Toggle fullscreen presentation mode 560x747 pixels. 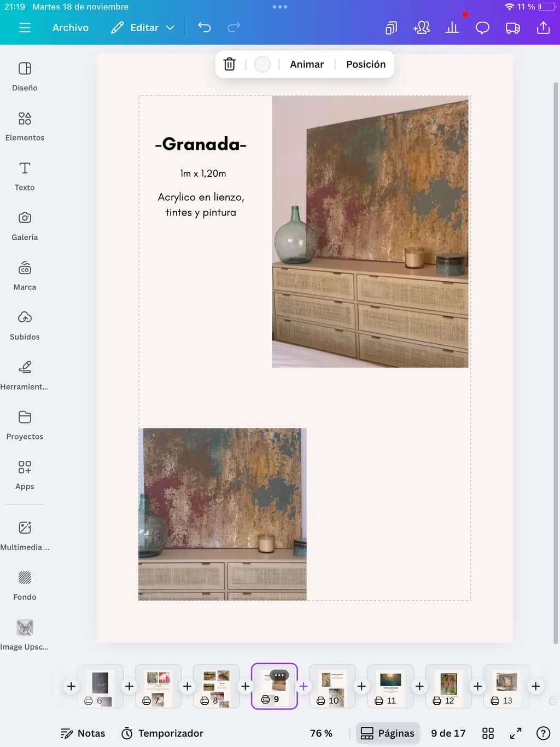[516, 733]
